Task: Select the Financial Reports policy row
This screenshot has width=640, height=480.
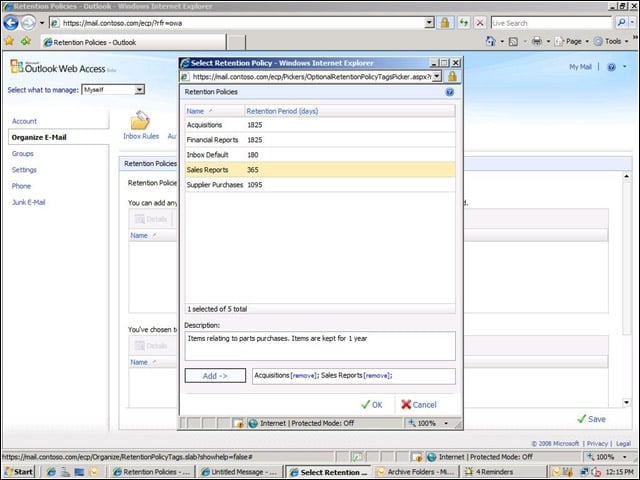Action: pos(320,140)
